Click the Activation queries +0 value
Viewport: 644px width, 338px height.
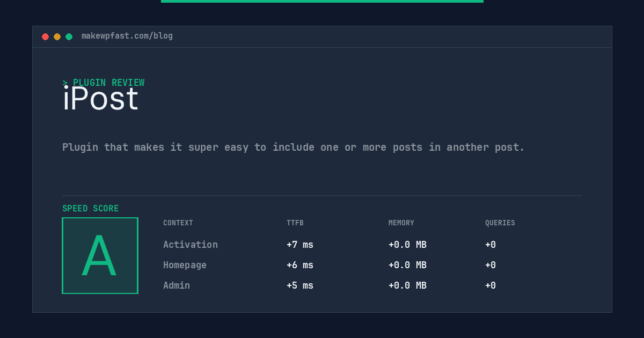[x=491, y=245]
